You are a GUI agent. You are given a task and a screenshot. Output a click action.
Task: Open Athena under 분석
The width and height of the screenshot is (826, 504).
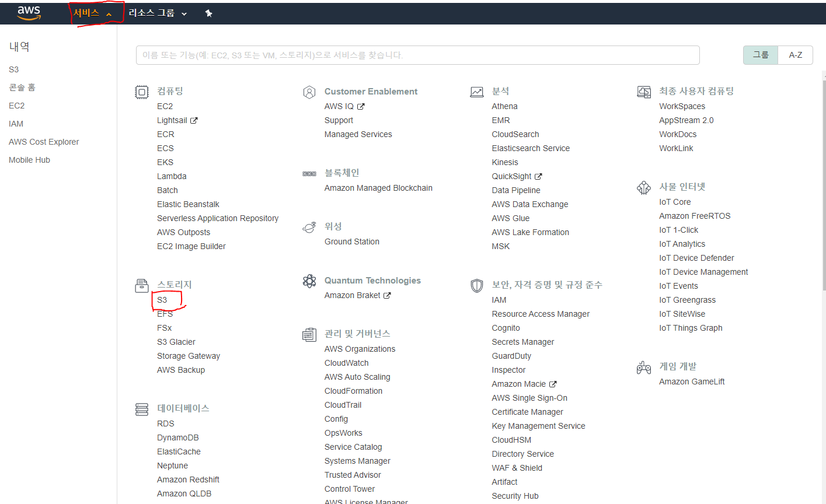(x=505, y=106)
